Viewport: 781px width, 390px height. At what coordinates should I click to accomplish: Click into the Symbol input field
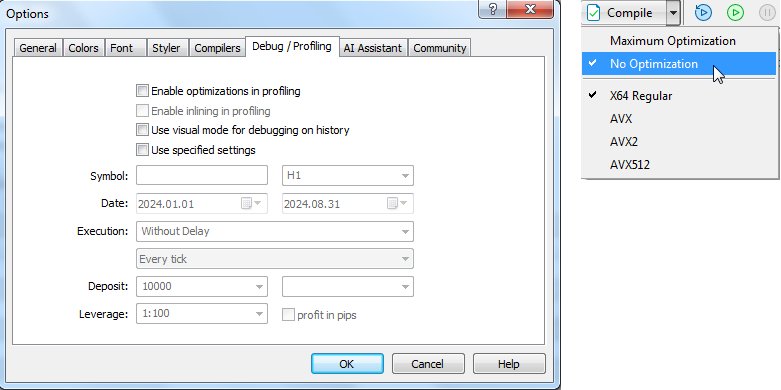point(202,176)
